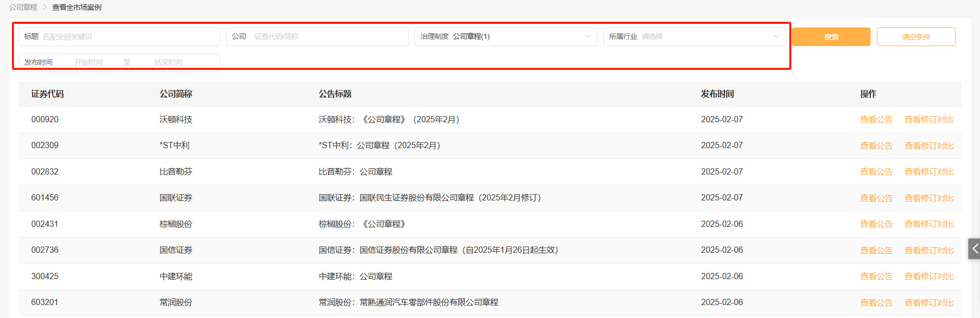The height and width of the screenshot is (318, 980).
Task: Open 查看修订对比 for 沃顿科技
Action: pyautogui.click(x=929, y=120)
